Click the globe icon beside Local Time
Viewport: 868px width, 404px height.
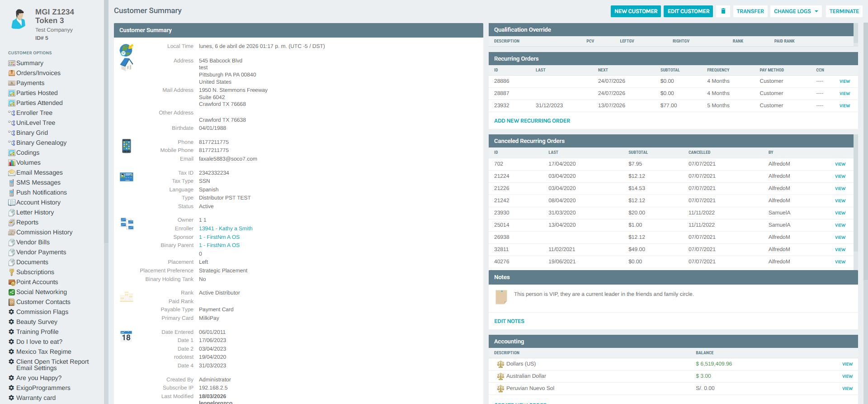pos(126,49)
